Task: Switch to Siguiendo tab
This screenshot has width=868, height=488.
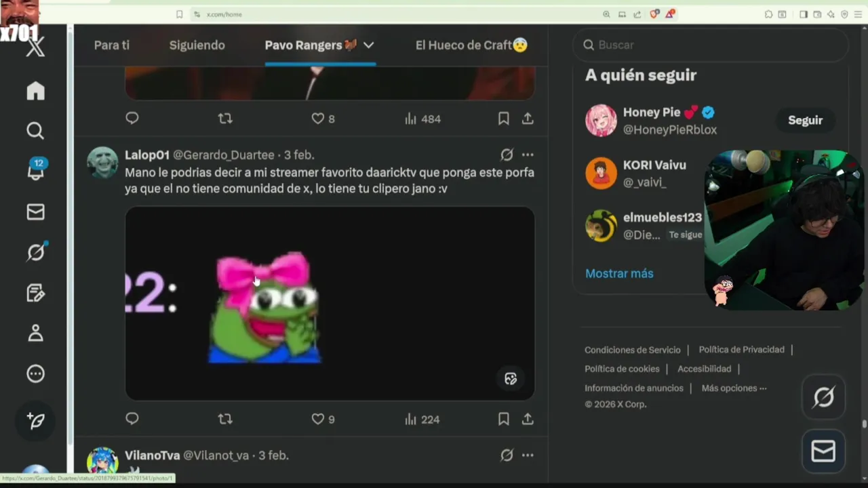Action: click(x=197, y=45)
